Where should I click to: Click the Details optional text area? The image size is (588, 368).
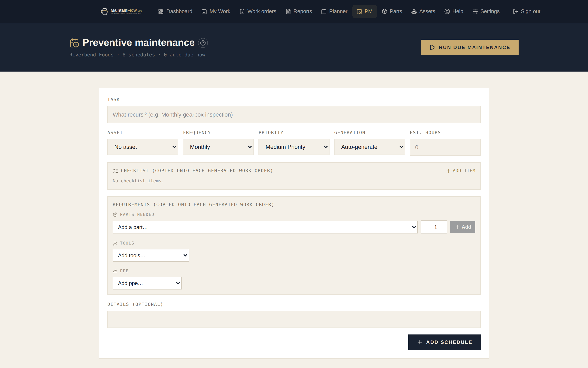tap(294, 319)
